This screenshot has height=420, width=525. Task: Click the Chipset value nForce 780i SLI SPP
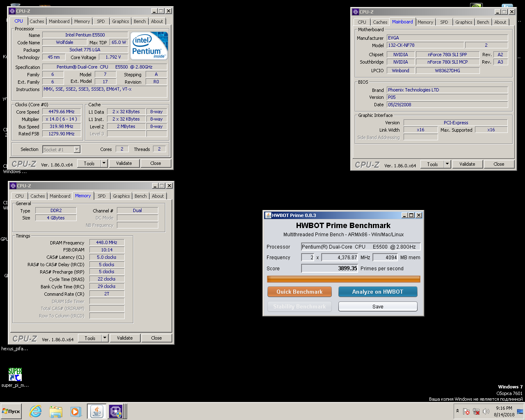click(x=447, y=55)
